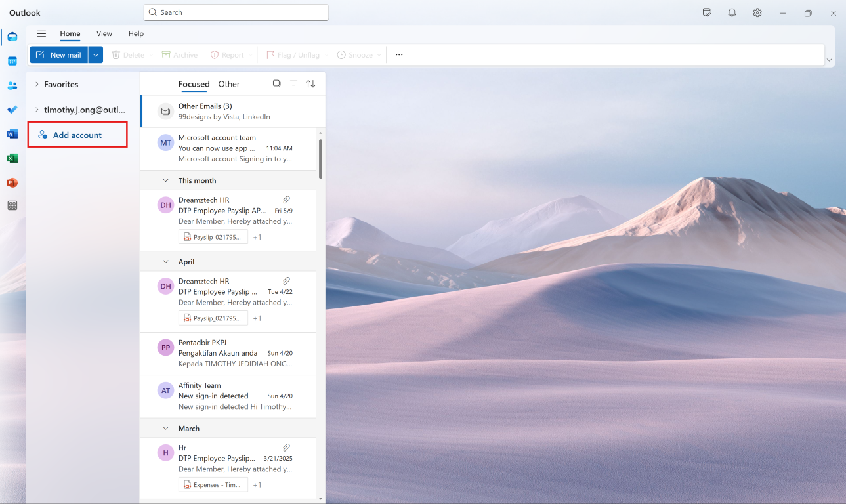Open the notifications bell icon

tap(732, 12)
